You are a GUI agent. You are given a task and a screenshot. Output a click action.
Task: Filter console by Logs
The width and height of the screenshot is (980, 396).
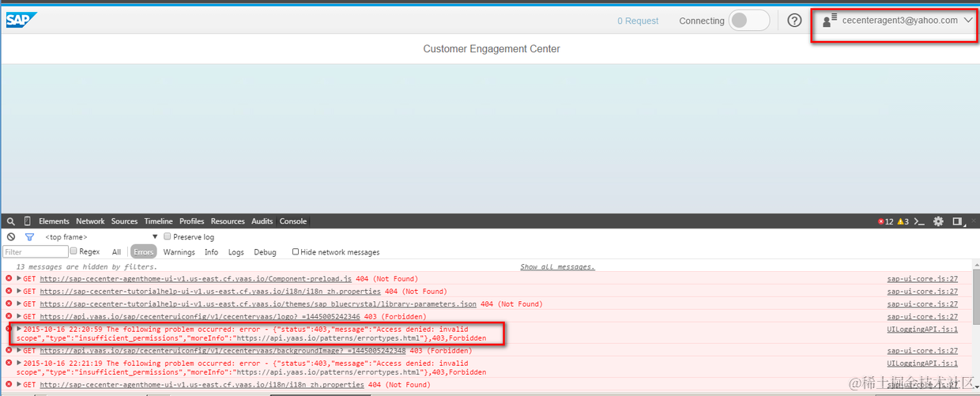pos(236,252)
